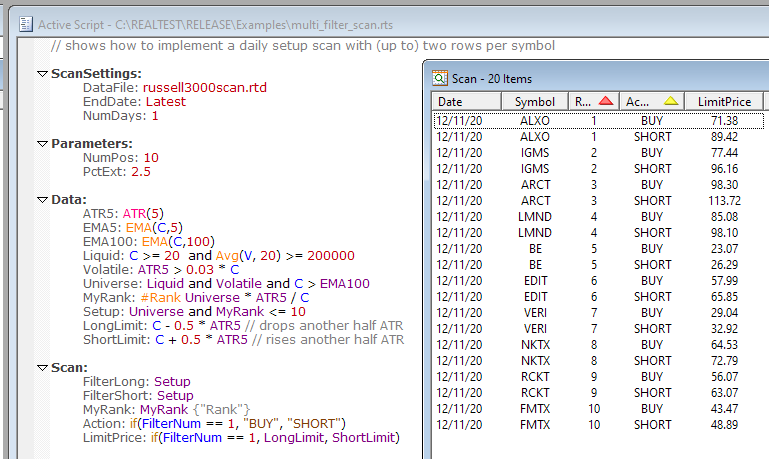
Task: Sort scan results by Date column
Action: pyautogui.click(x=450, y=102)
